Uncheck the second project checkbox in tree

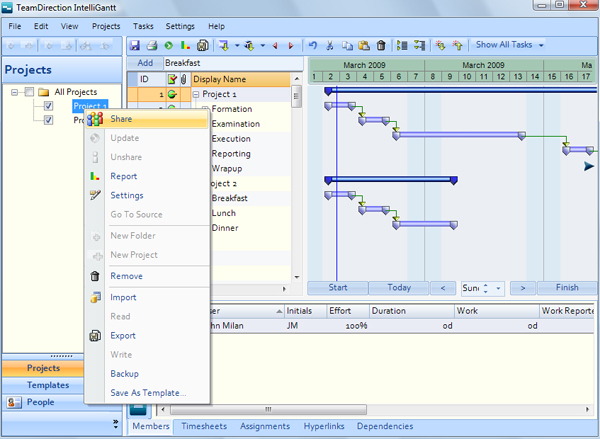[48, 120]
